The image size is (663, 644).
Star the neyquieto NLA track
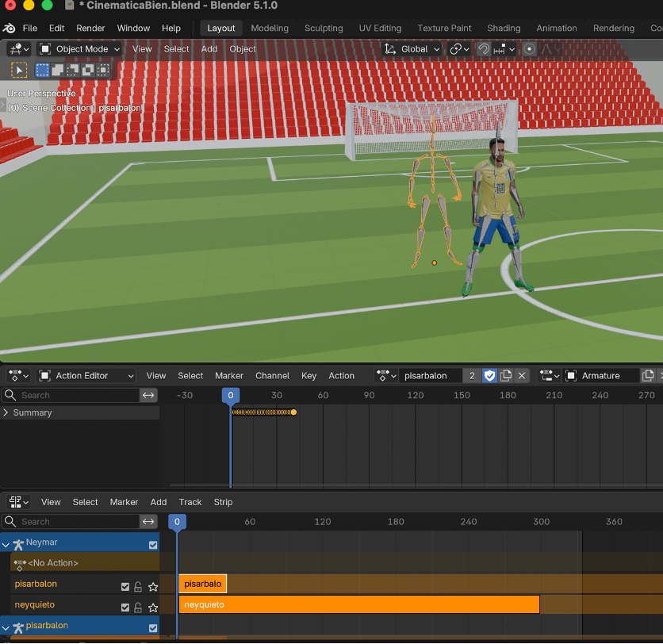click(x=153, y=608)
